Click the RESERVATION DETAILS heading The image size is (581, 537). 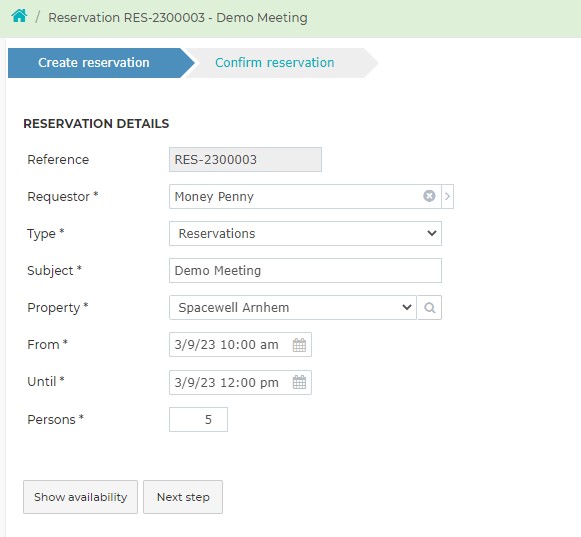click(x=96, y=123)
